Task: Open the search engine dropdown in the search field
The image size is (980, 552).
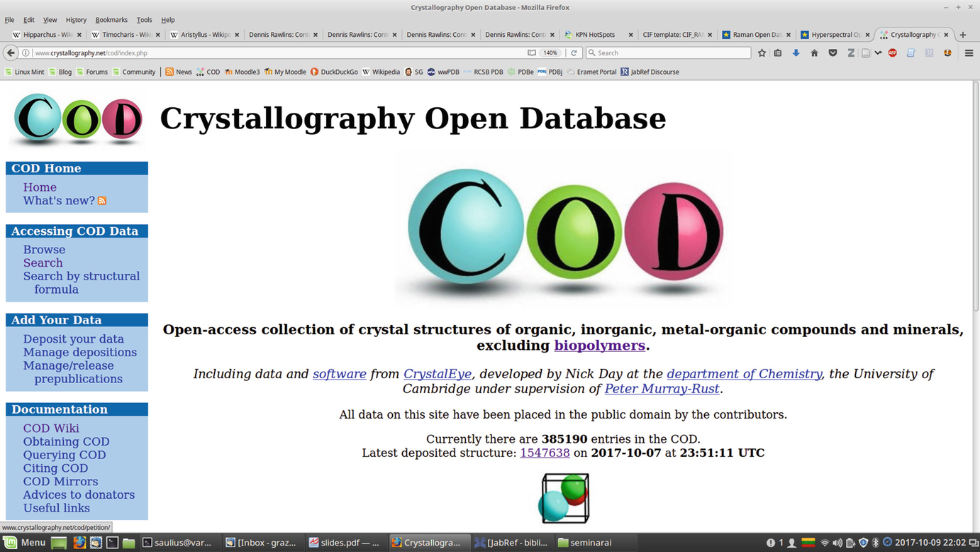Action: click(x=593, y=53)
